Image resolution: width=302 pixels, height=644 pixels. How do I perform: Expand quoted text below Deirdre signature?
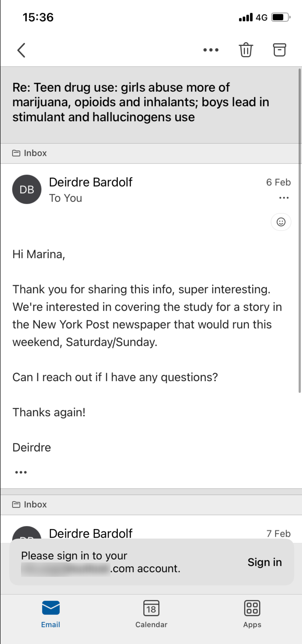[21, 472]
